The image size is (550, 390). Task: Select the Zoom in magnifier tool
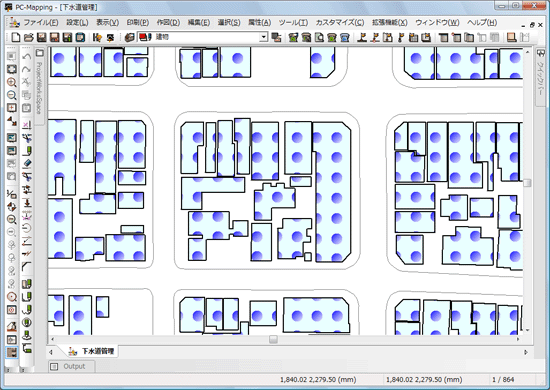(x=12, y=82)
